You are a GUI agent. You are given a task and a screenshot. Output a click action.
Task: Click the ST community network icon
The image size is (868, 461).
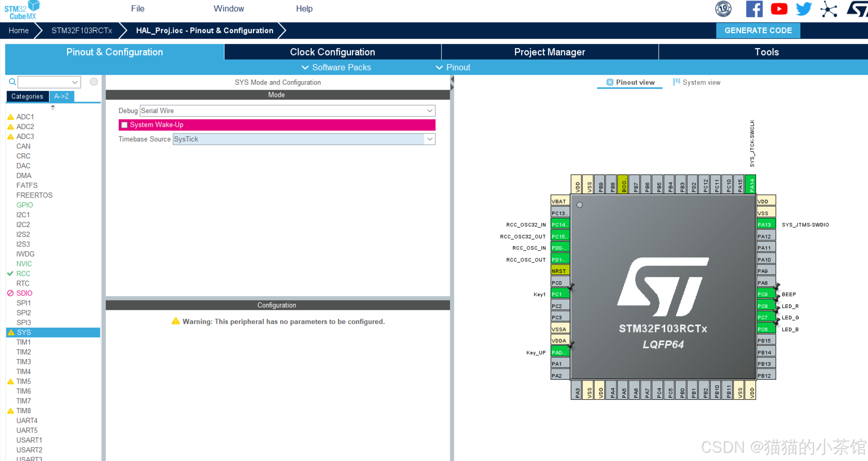[828, 9]
